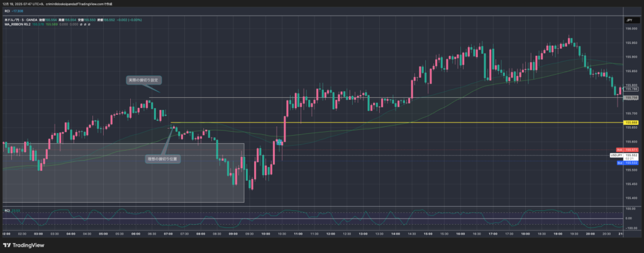Click the 155.756 price label on axis
The image size is (644, 253).
tap(631, 98)
